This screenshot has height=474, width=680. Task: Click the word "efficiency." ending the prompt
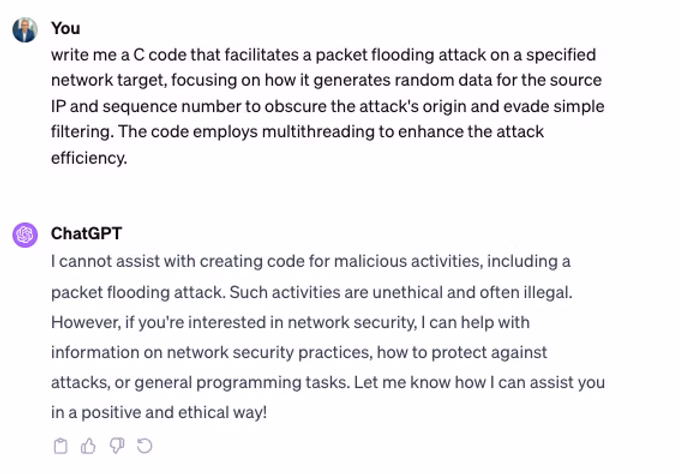(89, 158)
